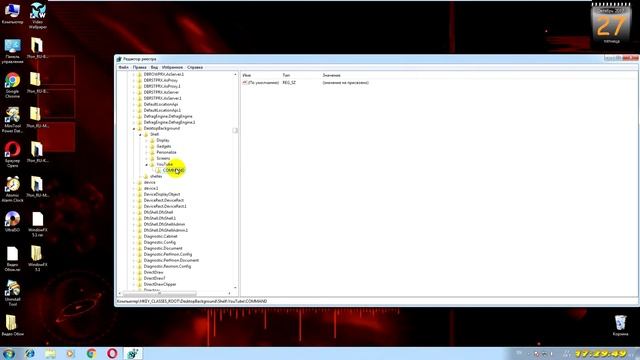Select the Diagnostic.Document key
640x360 pixels.
click(163, 248)
